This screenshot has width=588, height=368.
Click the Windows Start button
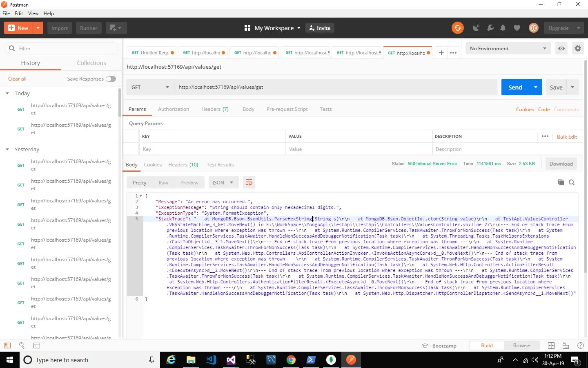tap(10, 360)
